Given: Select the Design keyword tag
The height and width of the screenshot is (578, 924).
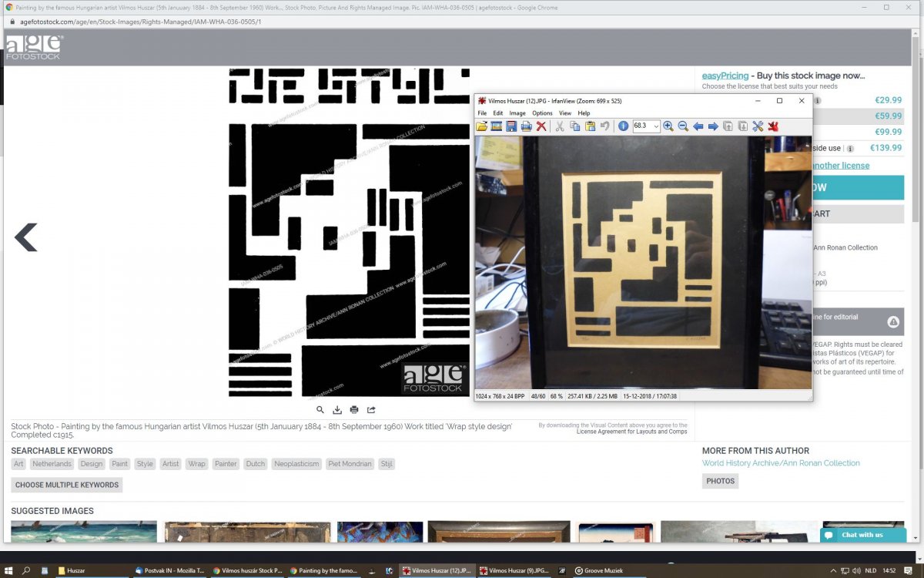Looking at the screenshot, I should click(x=92, y=464).
